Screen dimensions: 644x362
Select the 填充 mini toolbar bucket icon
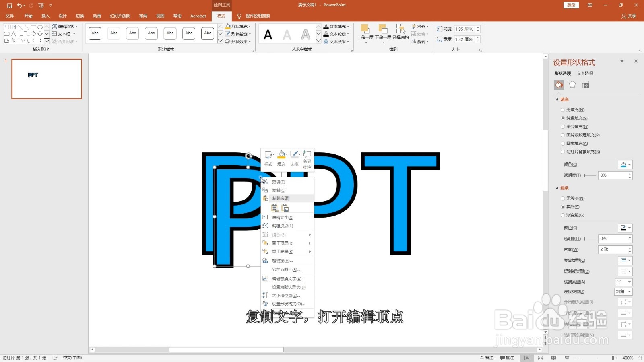pos(282,154)
